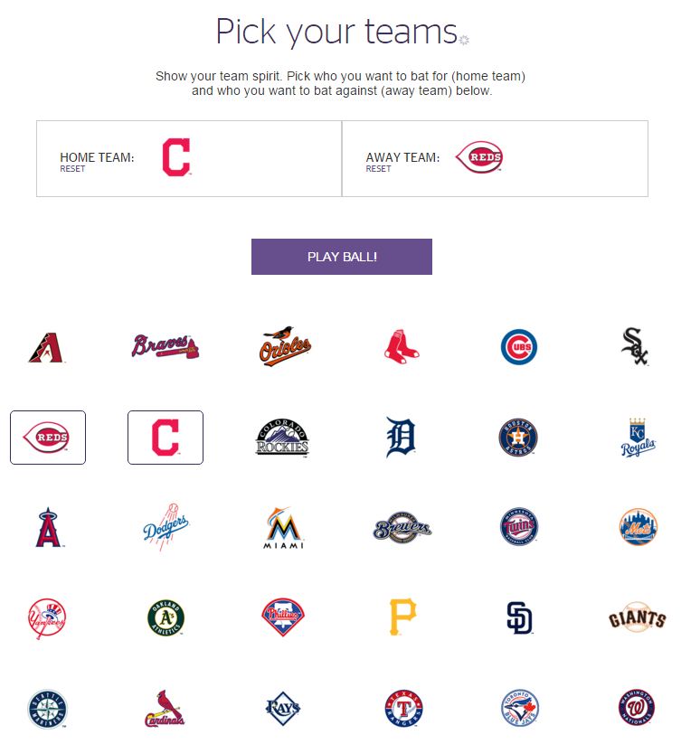Pick the Detroit Tigers logo

coord(401,438)
